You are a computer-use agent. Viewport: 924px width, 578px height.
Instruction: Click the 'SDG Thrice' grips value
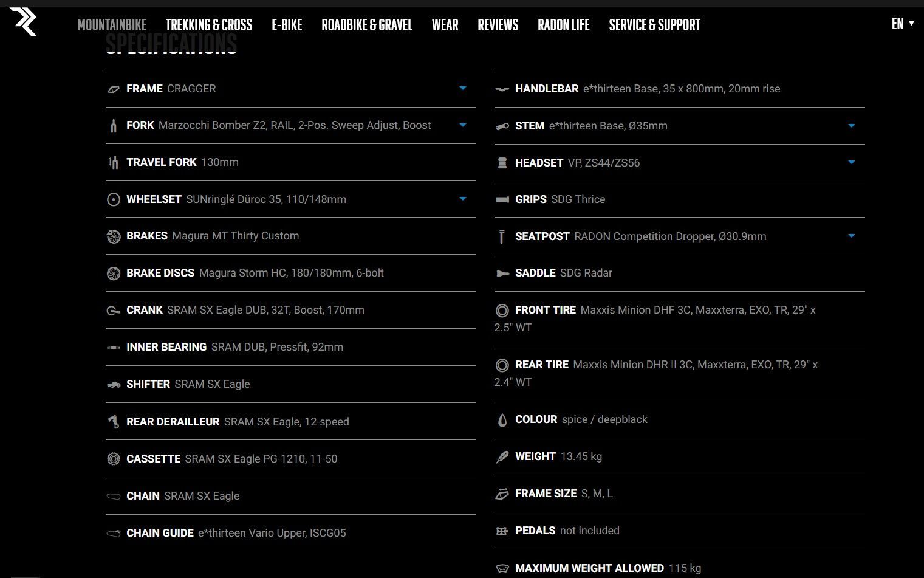(578, 199)
